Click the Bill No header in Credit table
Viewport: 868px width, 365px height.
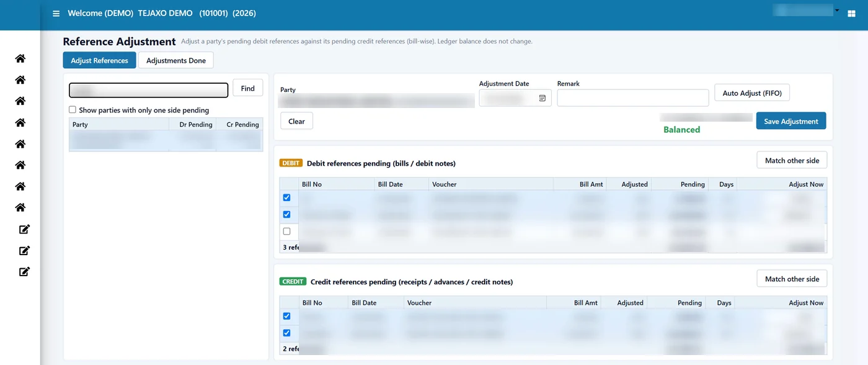[x=324, y=303]
